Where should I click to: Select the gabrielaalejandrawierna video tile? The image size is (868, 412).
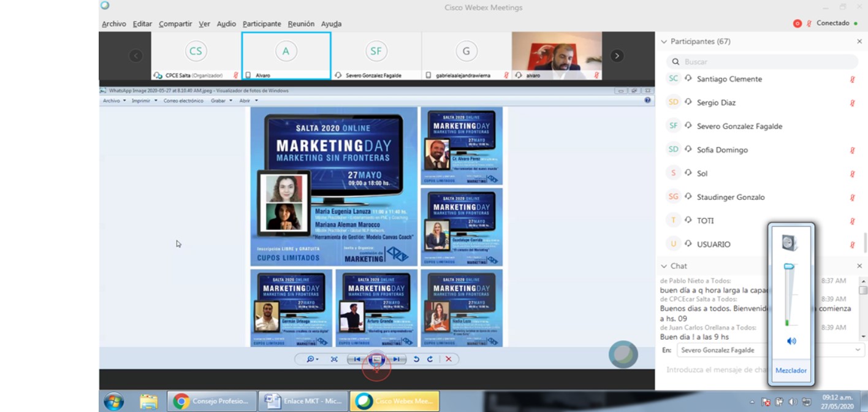tap(466, 56)
